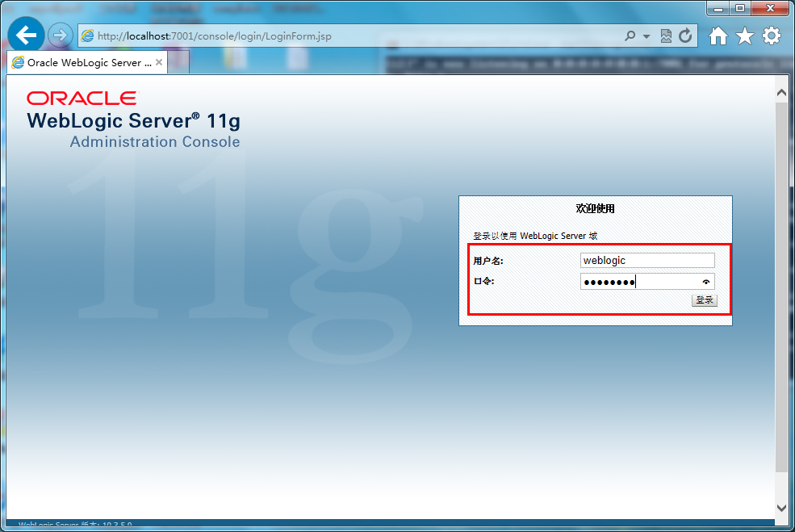The width and height of the screenshot is (795, 532).
Task: Maximize the browser window
Action: tap(740, 9)
